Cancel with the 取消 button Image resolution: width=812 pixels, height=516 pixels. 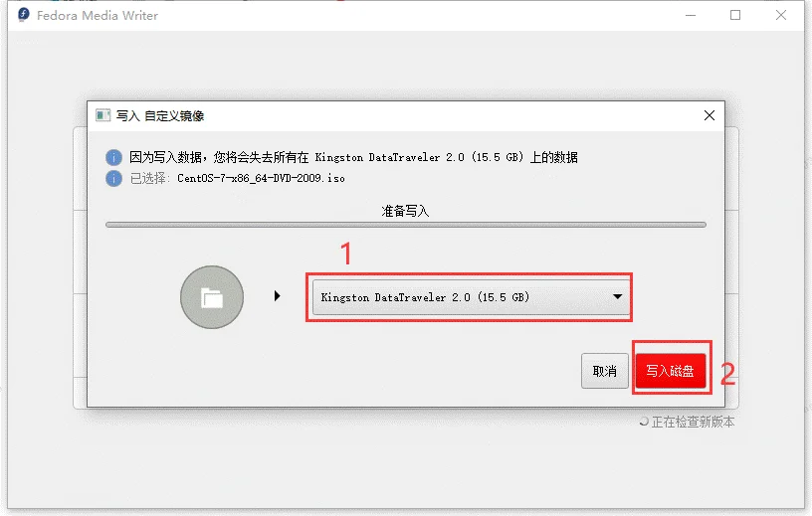[x=604, y=371]
